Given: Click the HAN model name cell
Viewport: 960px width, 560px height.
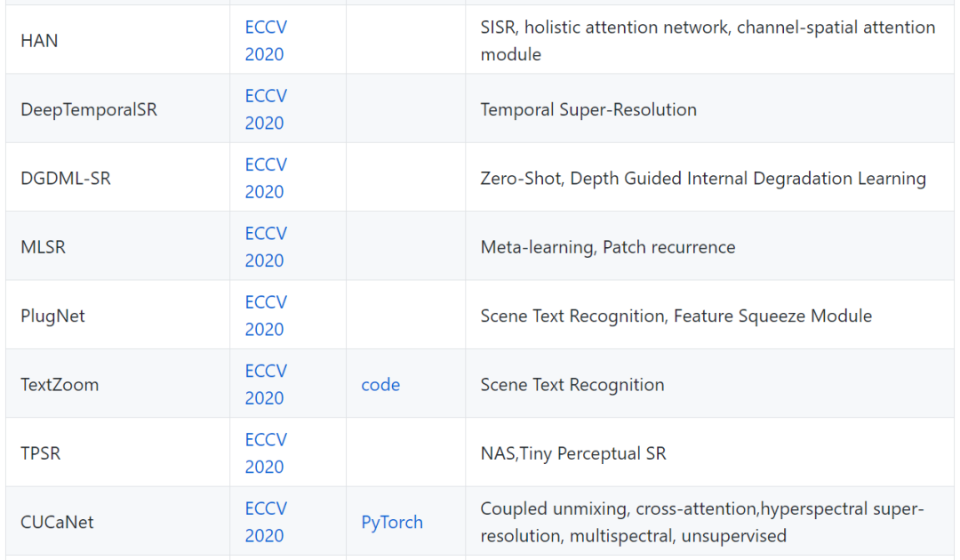Looking at the screenshot, I should [x=39, y=41].
